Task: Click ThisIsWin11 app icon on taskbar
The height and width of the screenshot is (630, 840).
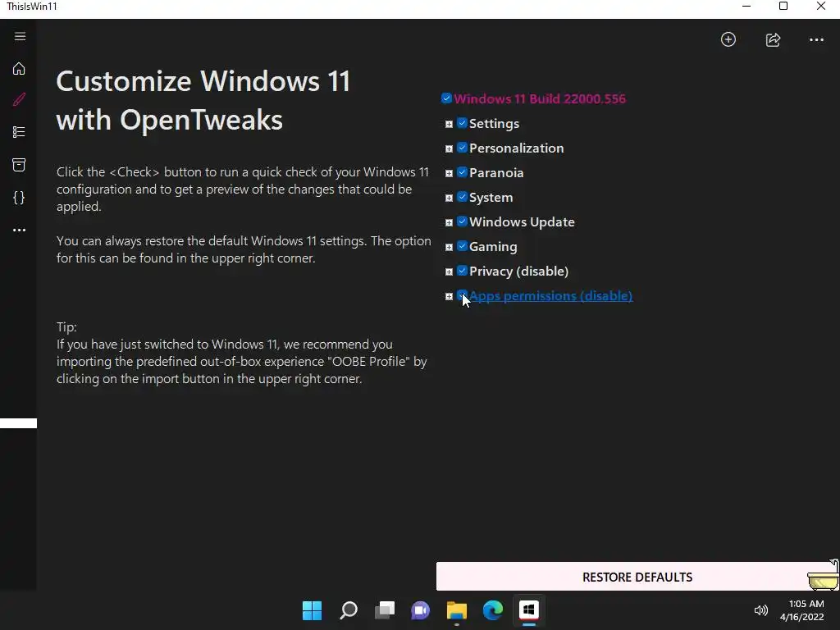Action: click(x=529, y=609)
